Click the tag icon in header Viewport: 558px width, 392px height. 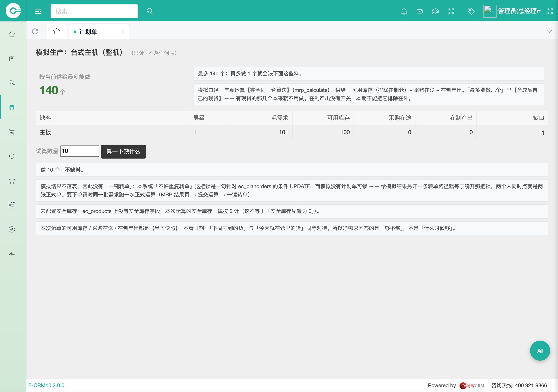(471, 11)
